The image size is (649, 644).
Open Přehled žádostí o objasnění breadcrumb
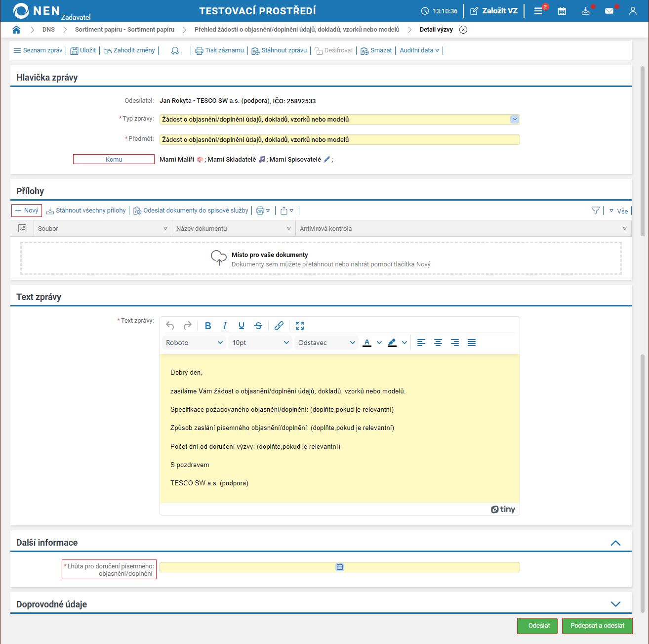[297, 30]
